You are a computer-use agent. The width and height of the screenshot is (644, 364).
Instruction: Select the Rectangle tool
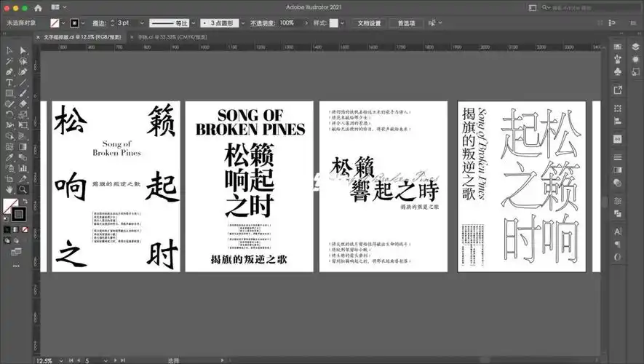9,93
